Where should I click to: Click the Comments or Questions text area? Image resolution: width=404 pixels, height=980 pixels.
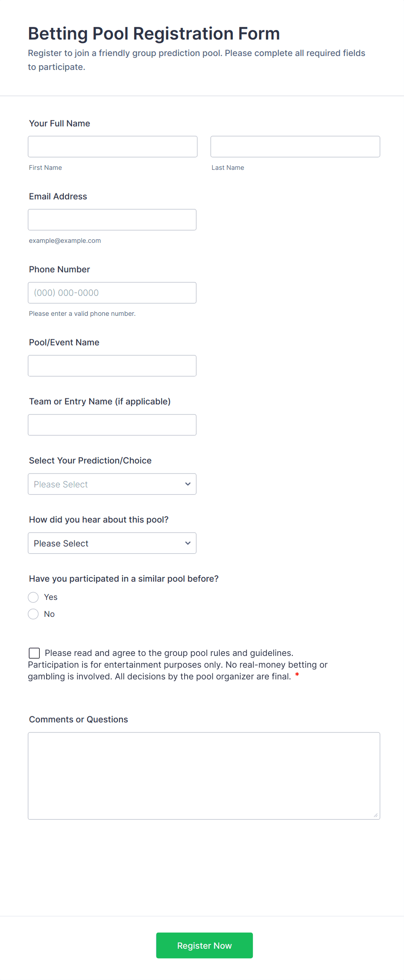click(x=204, y=775)
